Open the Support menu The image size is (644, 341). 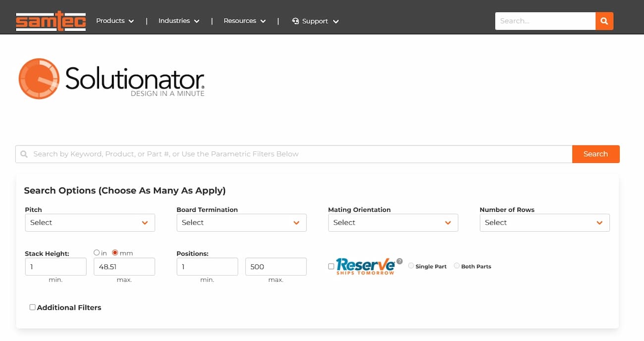pos(316,21)
